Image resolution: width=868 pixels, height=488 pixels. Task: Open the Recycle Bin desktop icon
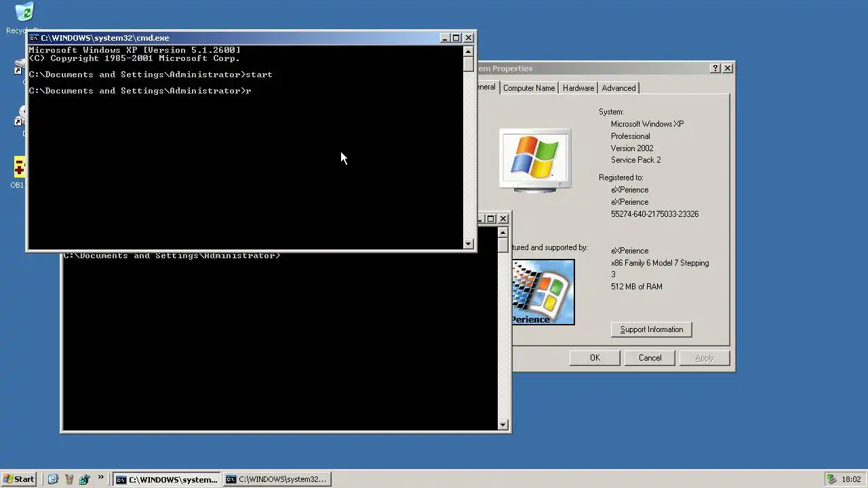click(24, 12)
